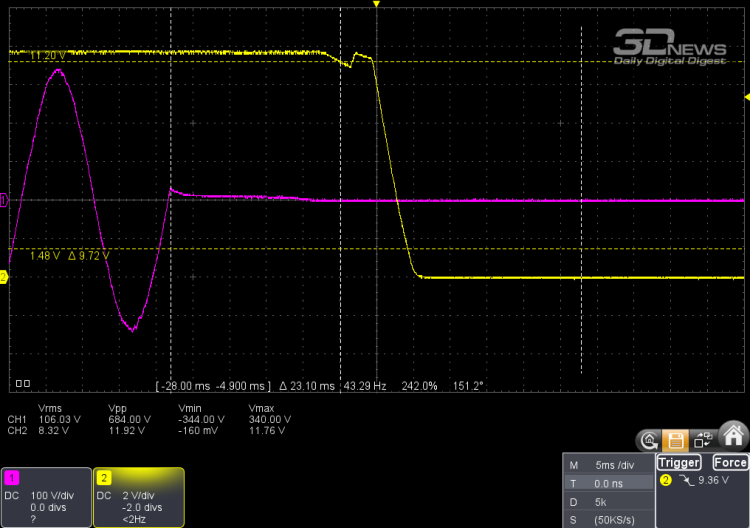The height and width of the screenshot is (528, 750).
Task: Click the falling-edge trigger slope icon
Action: [x=686, y=481]
